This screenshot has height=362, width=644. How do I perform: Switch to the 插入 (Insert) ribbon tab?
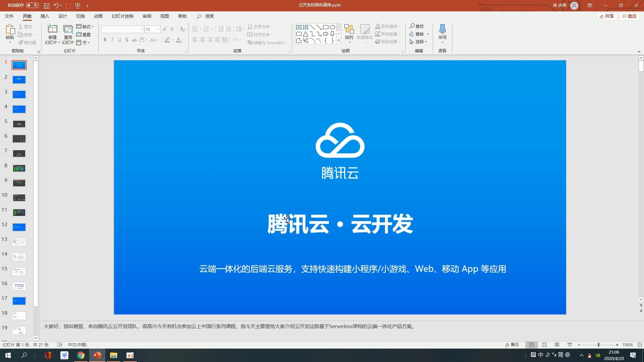45,16
